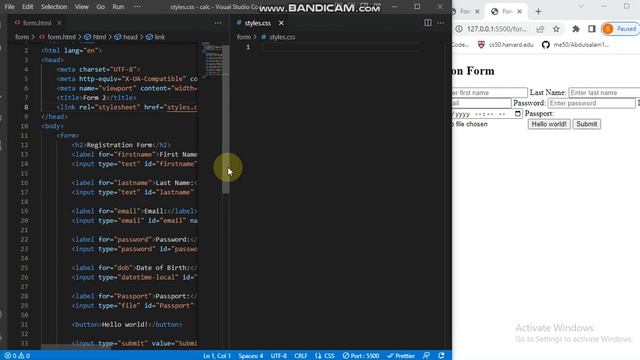Open notifications bell in status bar

(x=441, y=356)
